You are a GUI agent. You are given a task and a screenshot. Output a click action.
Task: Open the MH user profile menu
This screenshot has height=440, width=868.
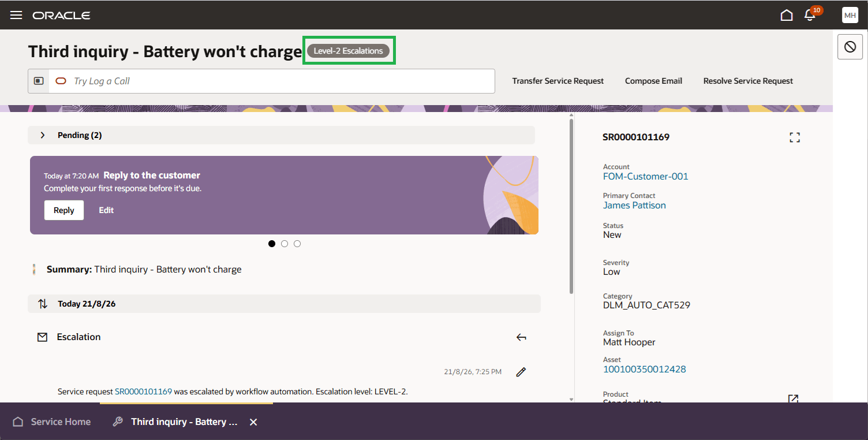coord(850,15)
